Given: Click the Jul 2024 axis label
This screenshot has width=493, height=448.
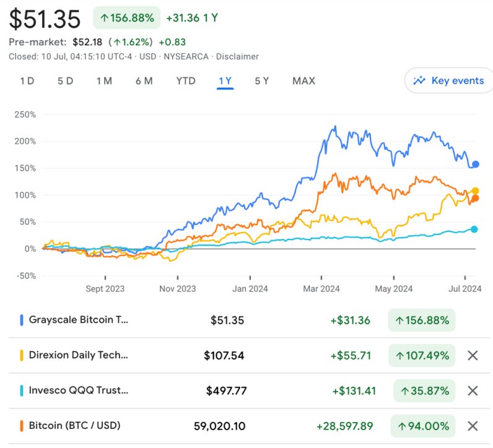Looking at the screenshot, I should pyautogui.click(x=465, y=289).
